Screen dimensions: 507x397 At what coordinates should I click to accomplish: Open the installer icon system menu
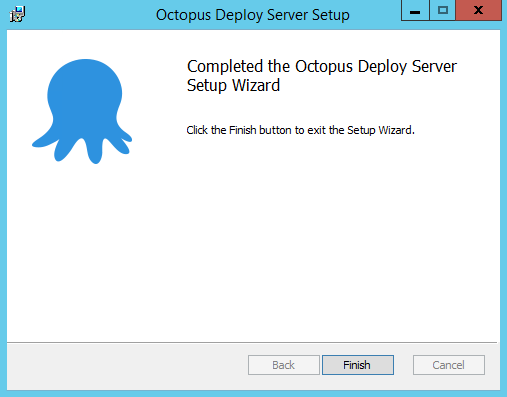tap(17, 14)
